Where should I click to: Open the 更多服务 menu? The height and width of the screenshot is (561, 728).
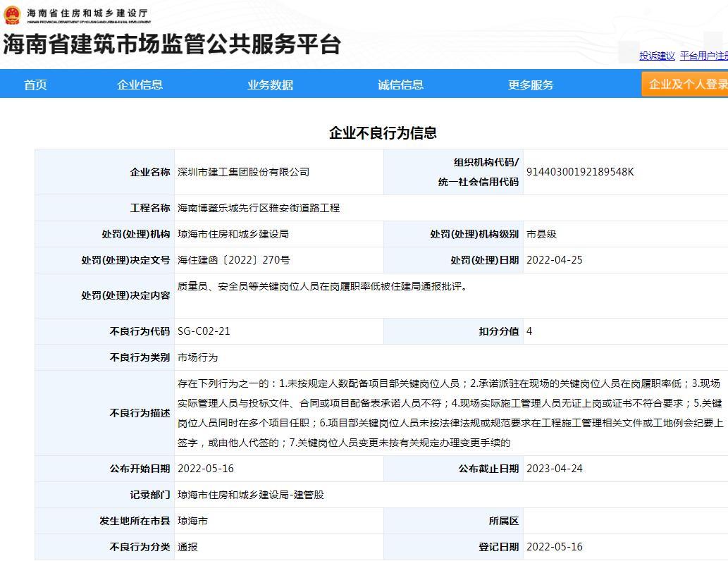click(531, 85)
